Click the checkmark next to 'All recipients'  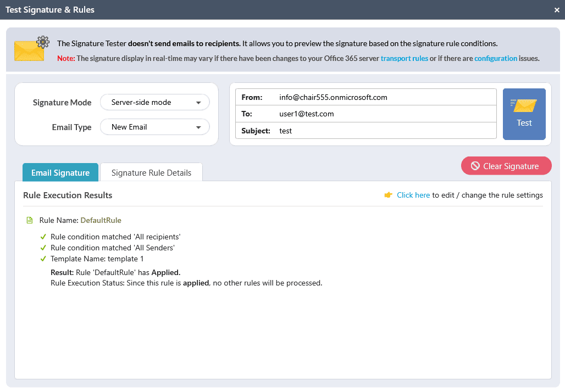click(43, 237)
